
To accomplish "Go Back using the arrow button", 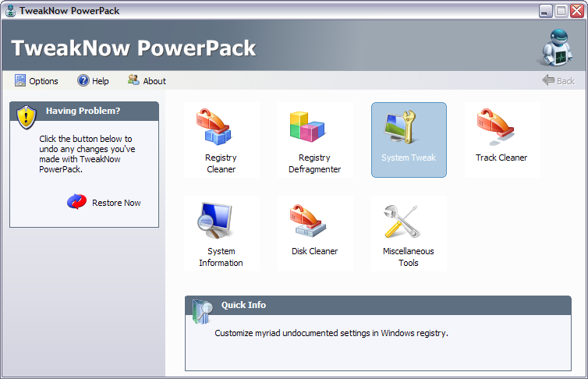I will point(558,80).
